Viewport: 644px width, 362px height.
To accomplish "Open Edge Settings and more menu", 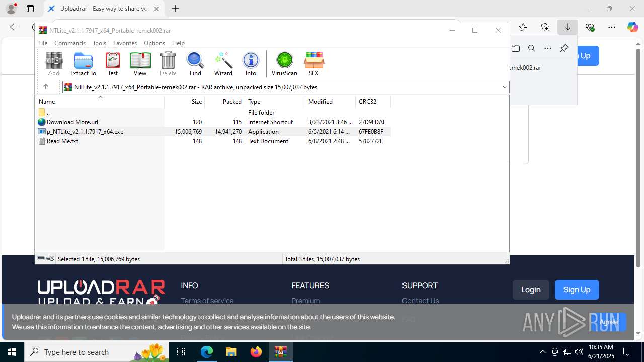I will pos(612,27).
